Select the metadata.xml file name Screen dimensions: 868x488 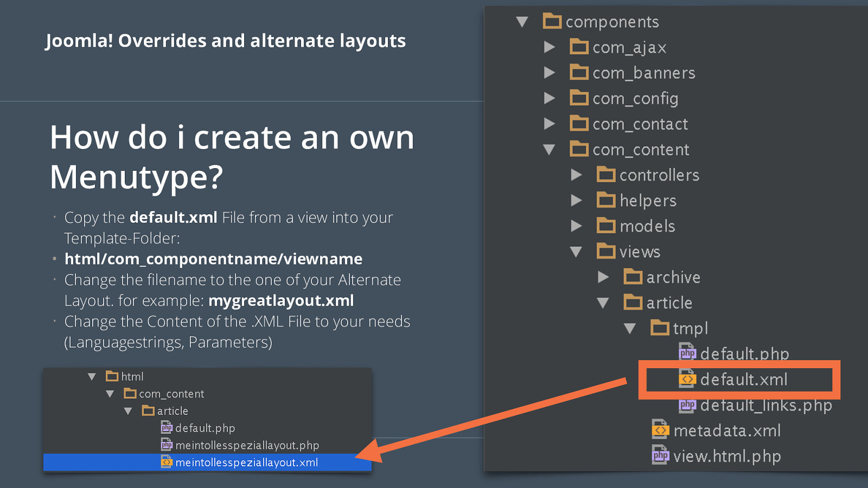point(727,431)
